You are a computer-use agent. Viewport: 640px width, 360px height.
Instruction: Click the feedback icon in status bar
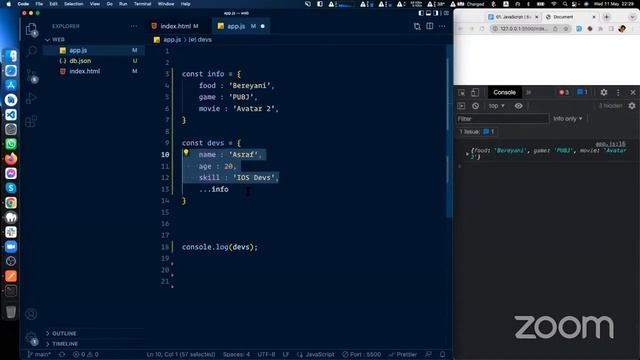tap(428, 354)
